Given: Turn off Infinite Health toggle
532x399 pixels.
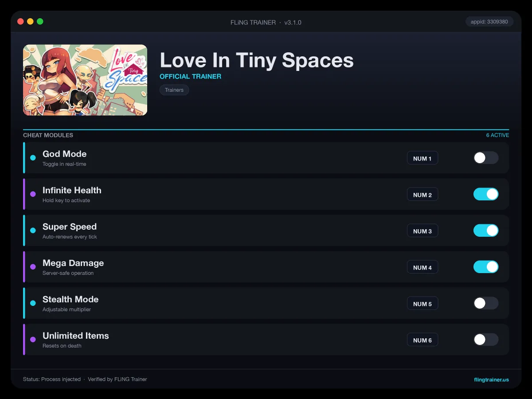Looking at the screenshot, I should point(486,194).
